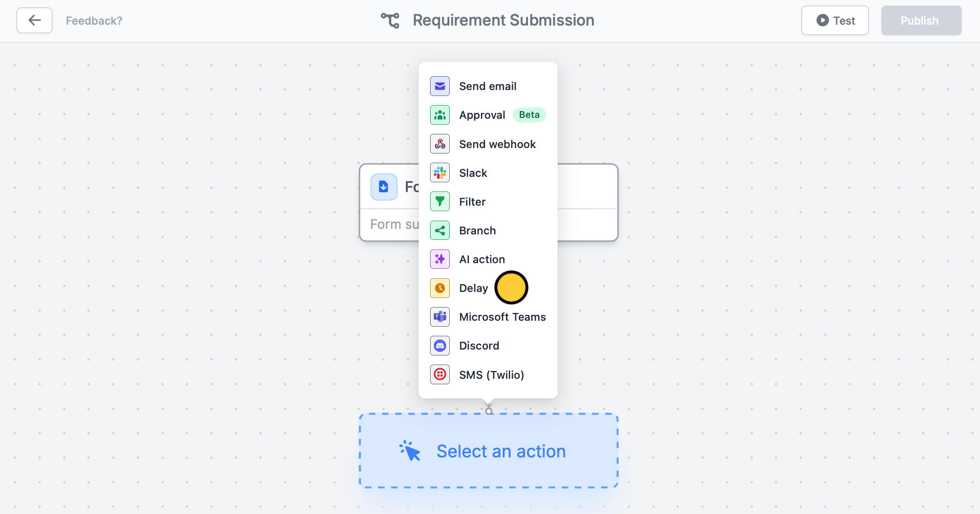Select the Branch share icon

pyautogui.click(x=440, y=230)
